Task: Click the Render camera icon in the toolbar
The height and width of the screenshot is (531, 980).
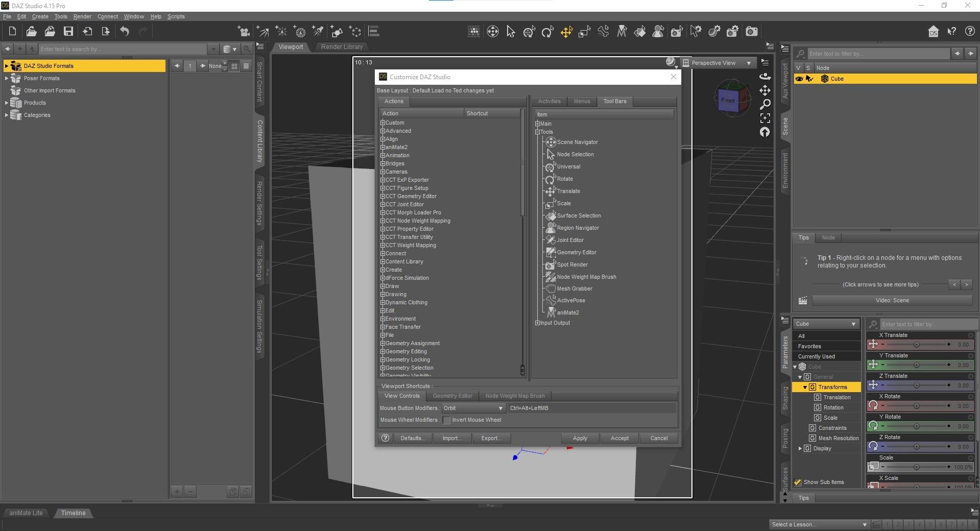Action: [x=751, y=32]
